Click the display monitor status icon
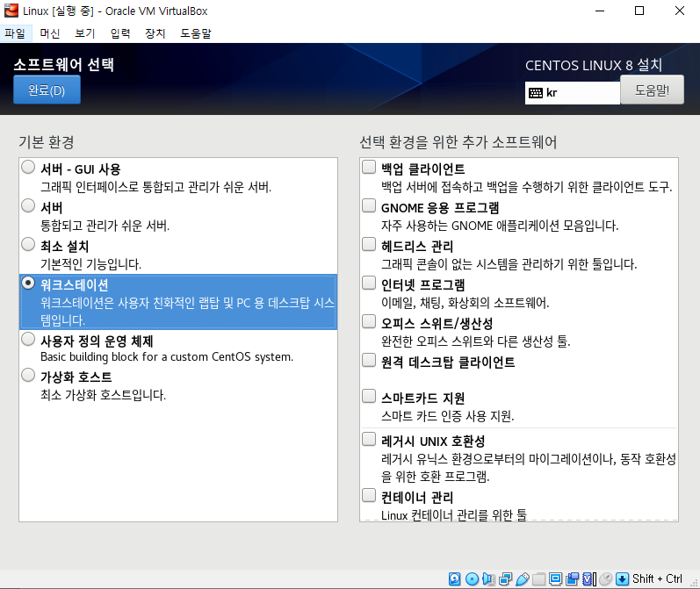 tap(555, 578)
